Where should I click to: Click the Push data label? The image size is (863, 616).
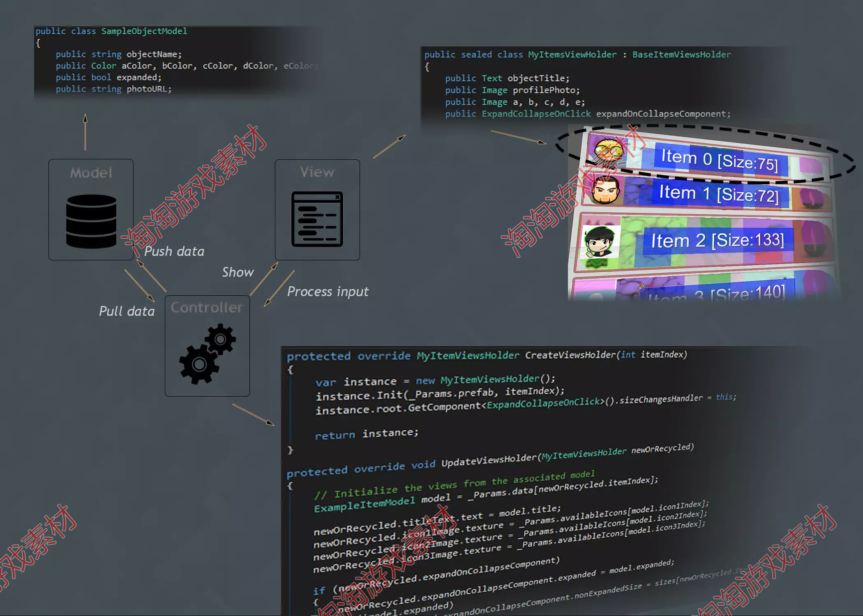tap(174, 251)
